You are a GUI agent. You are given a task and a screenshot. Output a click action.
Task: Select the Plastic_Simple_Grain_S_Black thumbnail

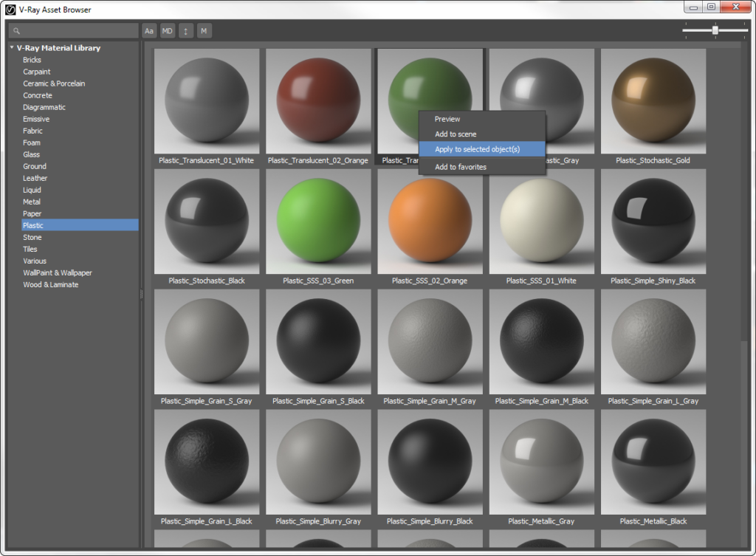318,342
